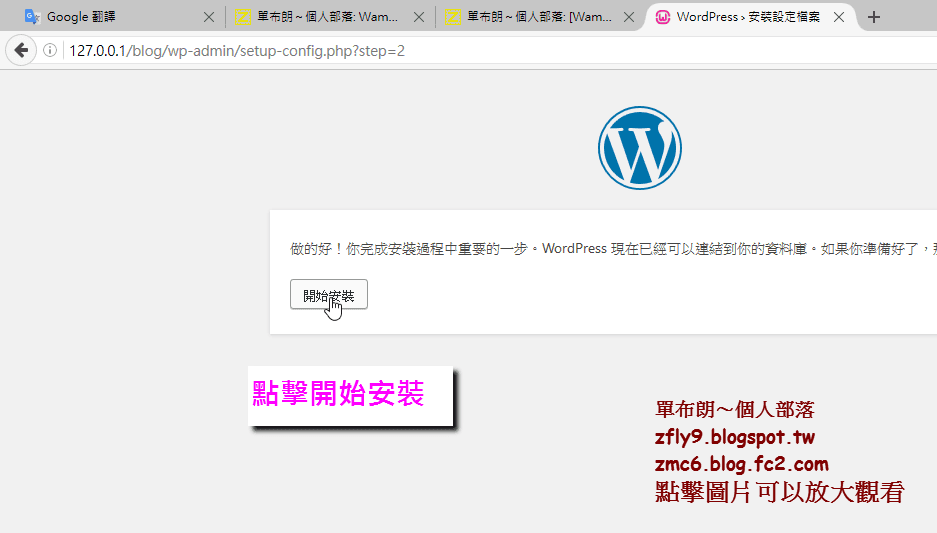Close the 單布朗~個人部落: [Wam... tab
Viewport: 937px width, 533px height.
(629, 17)
